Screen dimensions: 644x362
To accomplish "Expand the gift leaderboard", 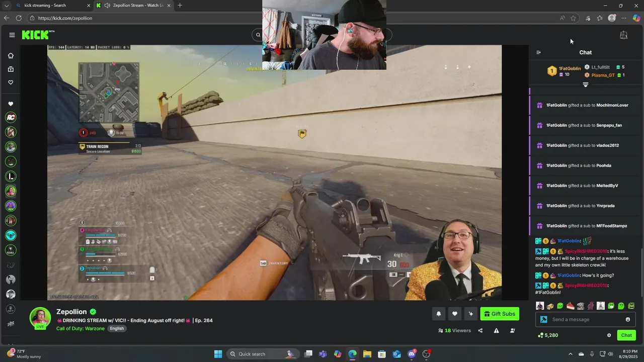I will pos(585,84).
